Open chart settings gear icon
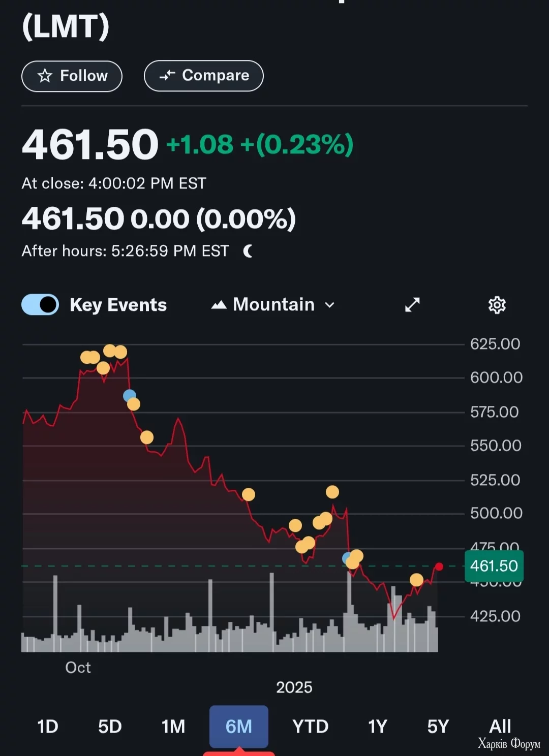The width and height of the screenshot is (549, 756). tap(497, 305)
